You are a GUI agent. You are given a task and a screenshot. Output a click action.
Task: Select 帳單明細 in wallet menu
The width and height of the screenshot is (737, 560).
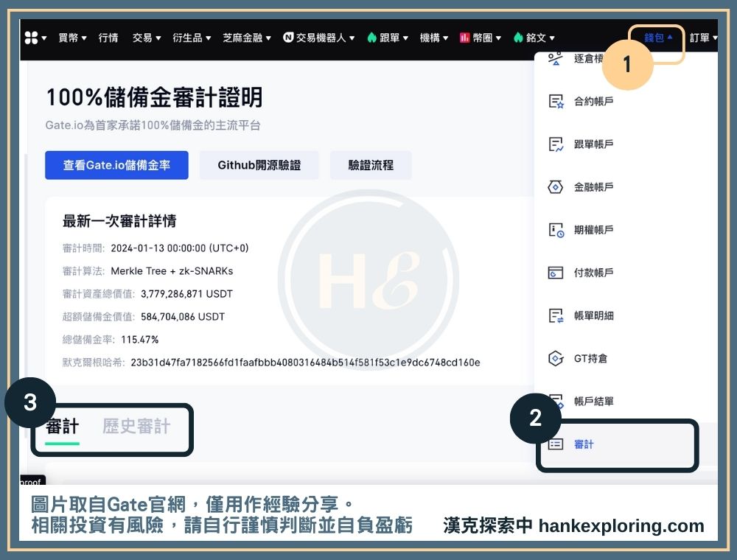(593, 315)
